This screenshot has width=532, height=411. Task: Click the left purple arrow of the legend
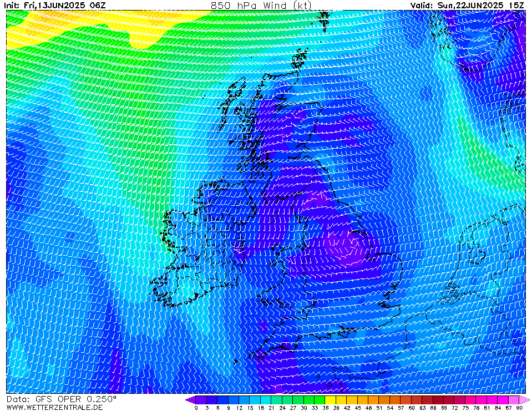(190, 400)
